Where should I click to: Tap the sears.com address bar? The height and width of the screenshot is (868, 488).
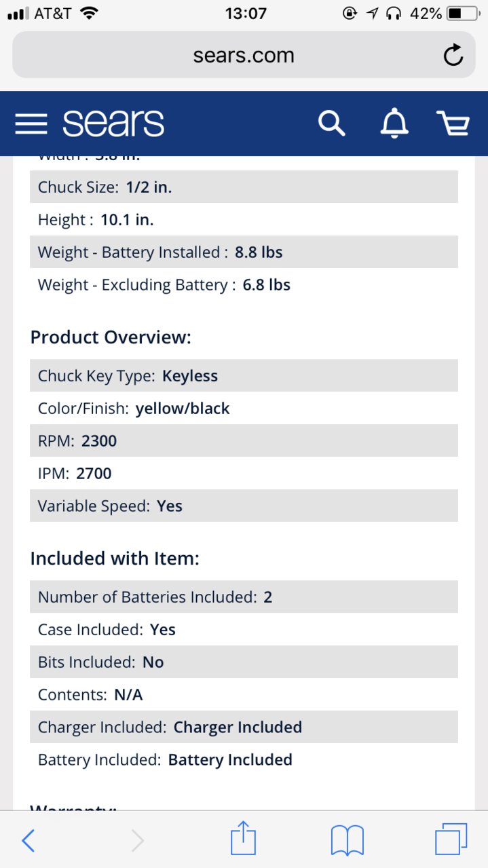tap(244, 55)
